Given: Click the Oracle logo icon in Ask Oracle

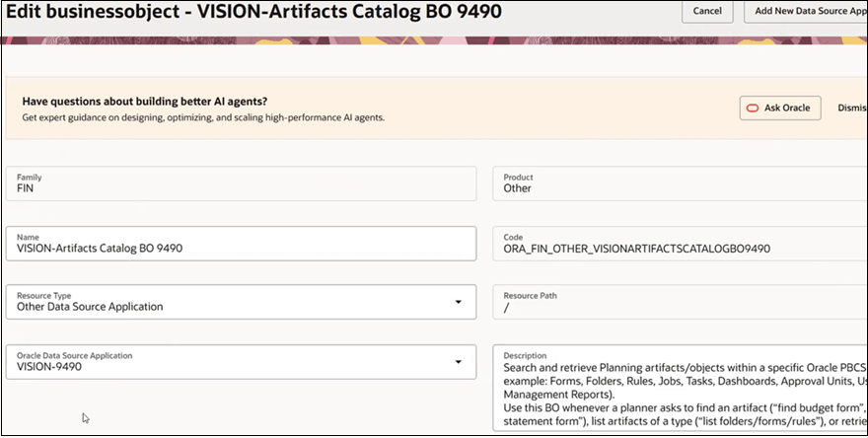Looking at the screenshot, I should [753, 108].
